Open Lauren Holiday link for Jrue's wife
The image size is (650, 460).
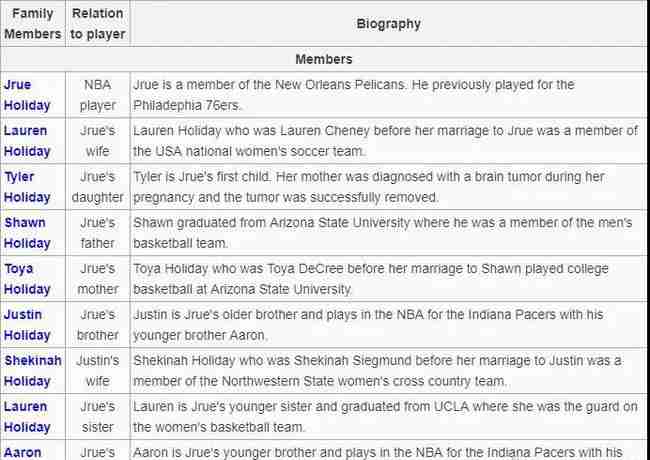(x=27, y=141)
